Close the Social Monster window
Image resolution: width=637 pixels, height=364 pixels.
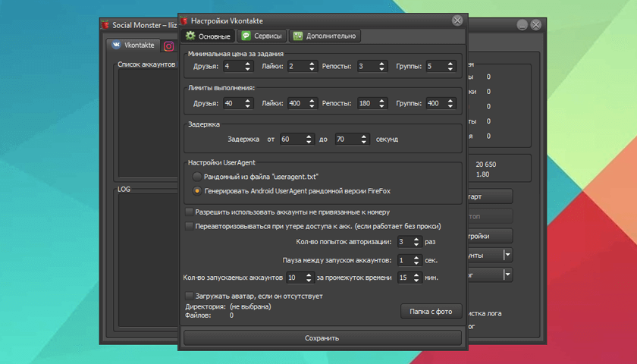coord(536,25)
